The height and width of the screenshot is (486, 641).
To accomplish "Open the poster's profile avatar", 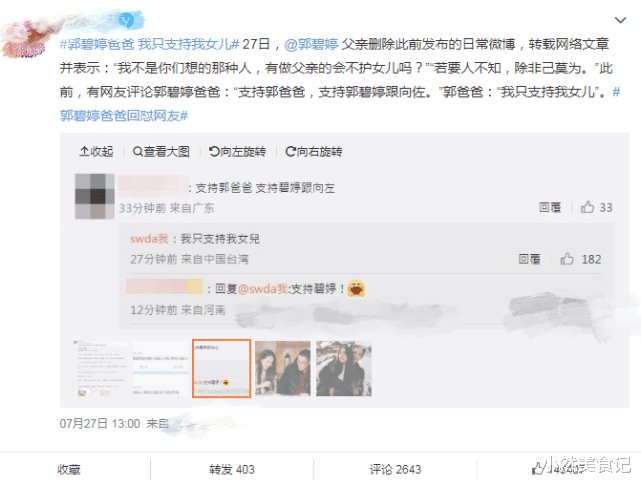I will 27,39.
